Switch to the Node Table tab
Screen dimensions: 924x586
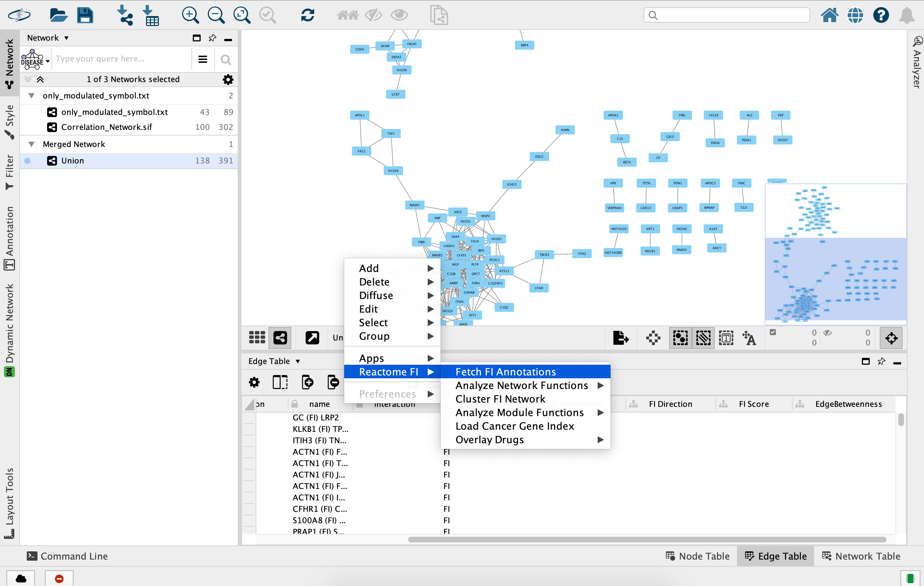pos(698,556)
